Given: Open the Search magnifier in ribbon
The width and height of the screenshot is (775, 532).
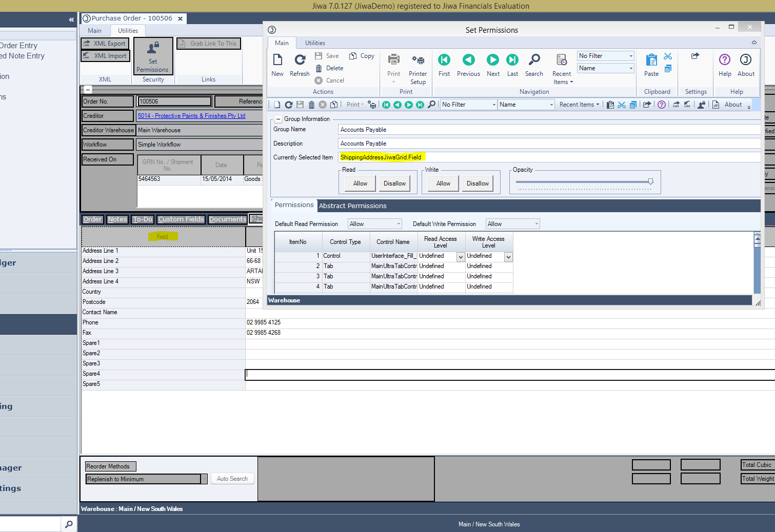Looking at the screenshot, I should click(534, 60).
